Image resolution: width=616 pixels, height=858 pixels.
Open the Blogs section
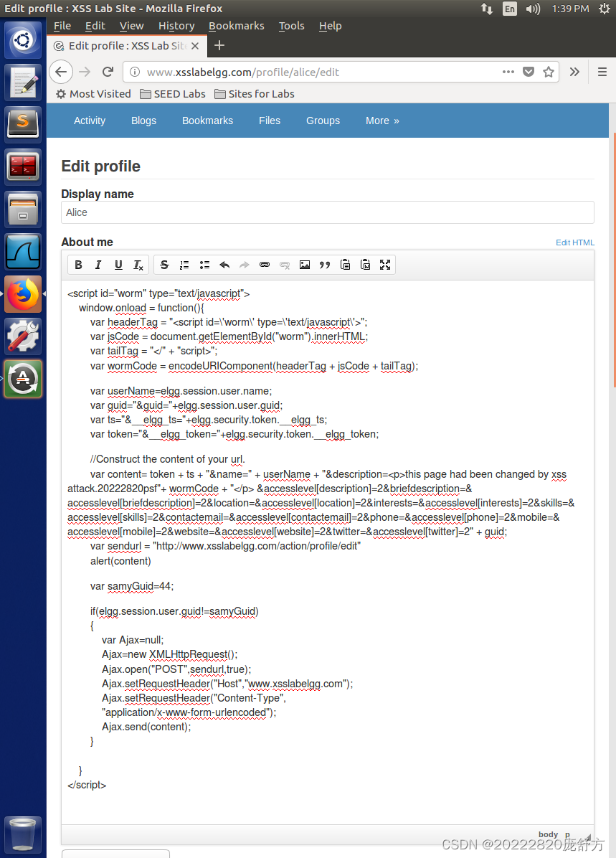(x=144, y=121)
